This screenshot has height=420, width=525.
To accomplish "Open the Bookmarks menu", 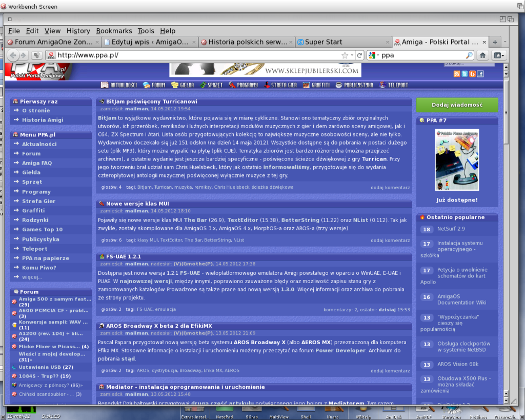I will tap(114, 31).
